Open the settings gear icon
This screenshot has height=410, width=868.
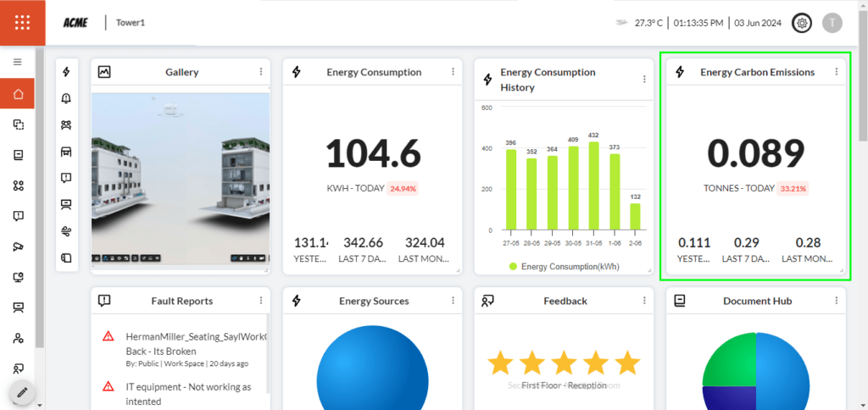pos(801,23)
